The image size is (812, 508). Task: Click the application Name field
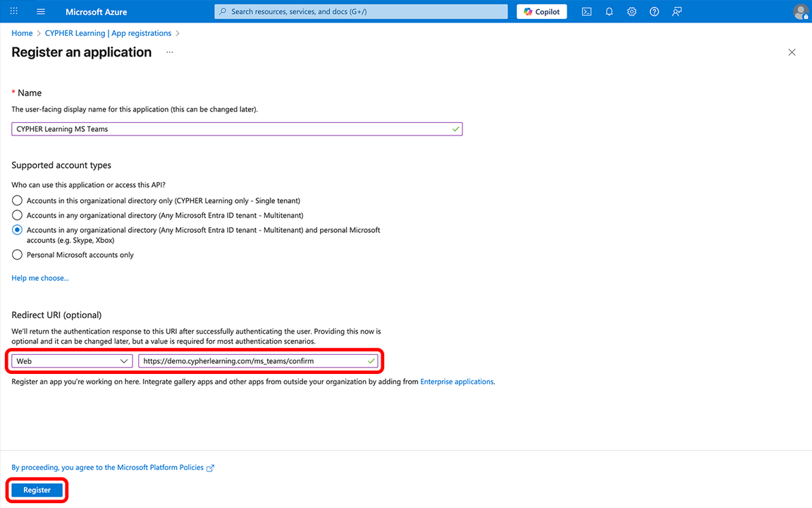237,129
